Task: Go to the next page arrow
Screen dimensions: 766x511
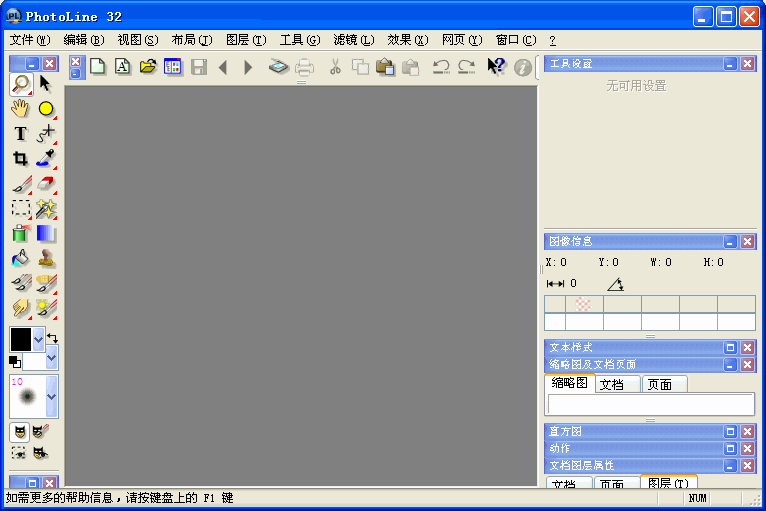Action: (x=248, y=67)
